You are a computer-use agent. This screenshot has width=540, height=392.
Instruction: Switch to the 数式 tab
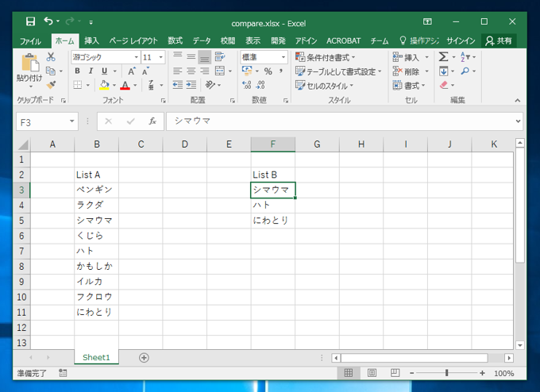[175, 41]
